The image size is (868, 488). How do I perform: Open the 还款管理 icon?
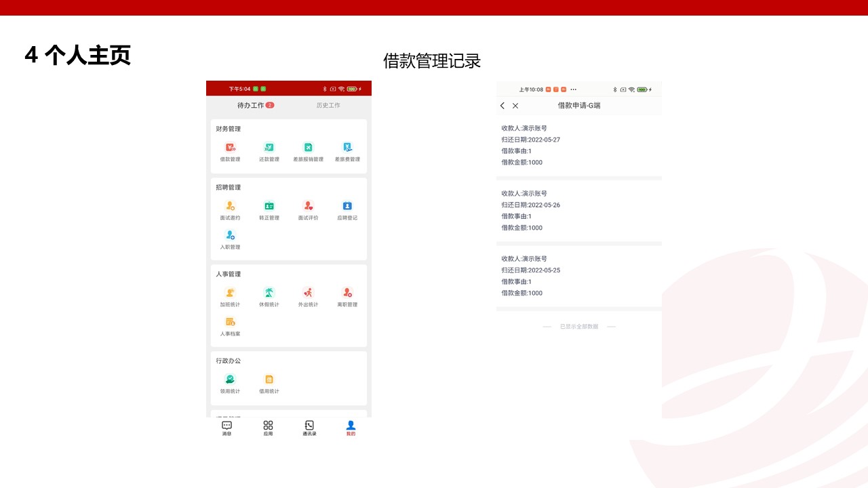point(269,148)
